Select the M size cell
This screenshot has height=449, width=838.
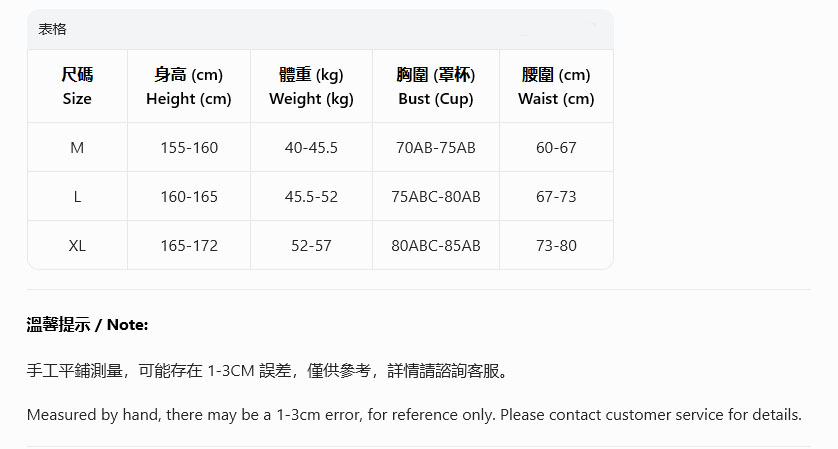pyautogui.click(x=77, y=148)
